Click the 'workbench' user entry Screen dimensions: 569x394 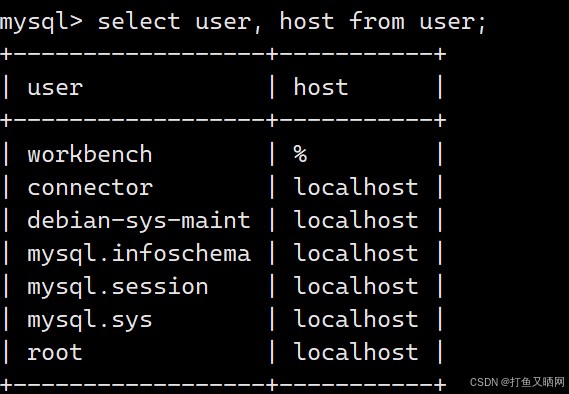click(90, 153)
